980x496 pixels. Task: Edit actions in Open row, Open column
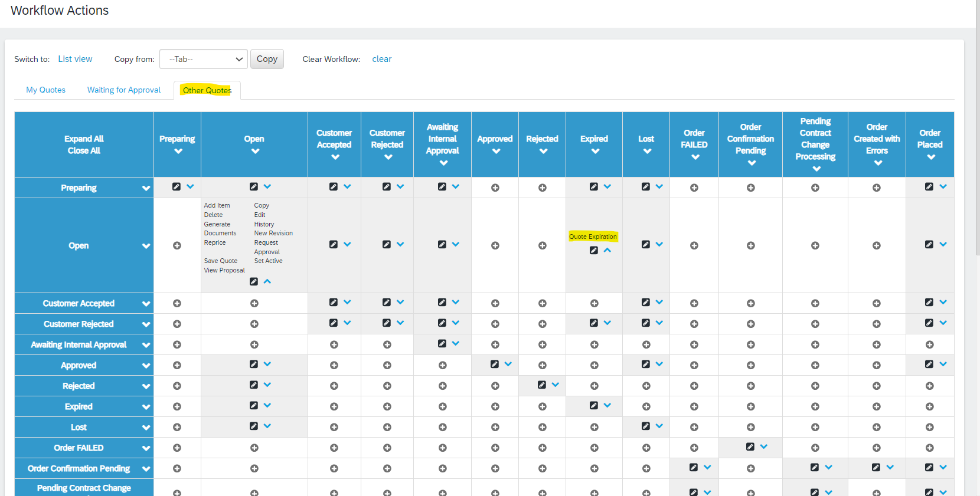pyautogui.click(x=253, y=281)
